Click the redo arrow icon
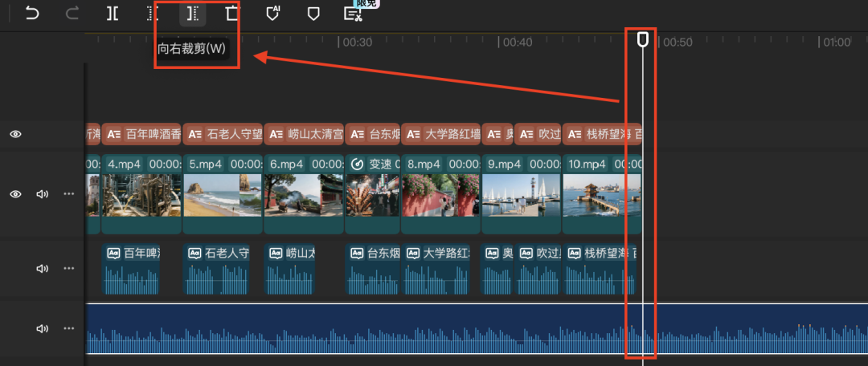The width and height of the screenshot is (868, 366). [x=72, y=13]
